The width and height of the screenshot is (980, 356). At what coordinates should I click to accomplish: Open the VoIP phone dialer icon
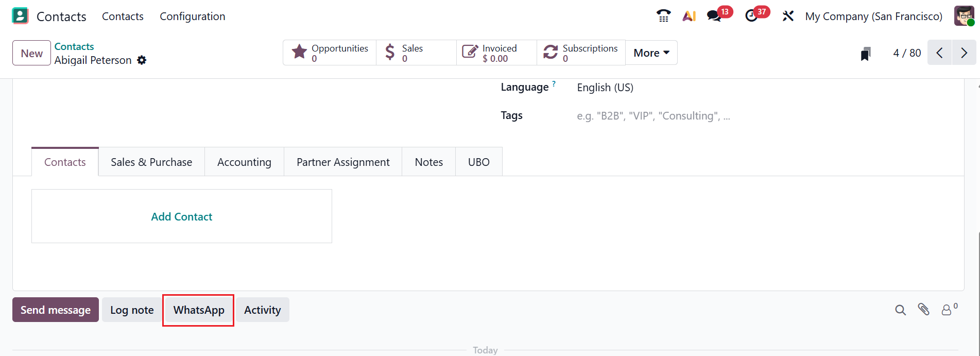[x=663, y=16]
